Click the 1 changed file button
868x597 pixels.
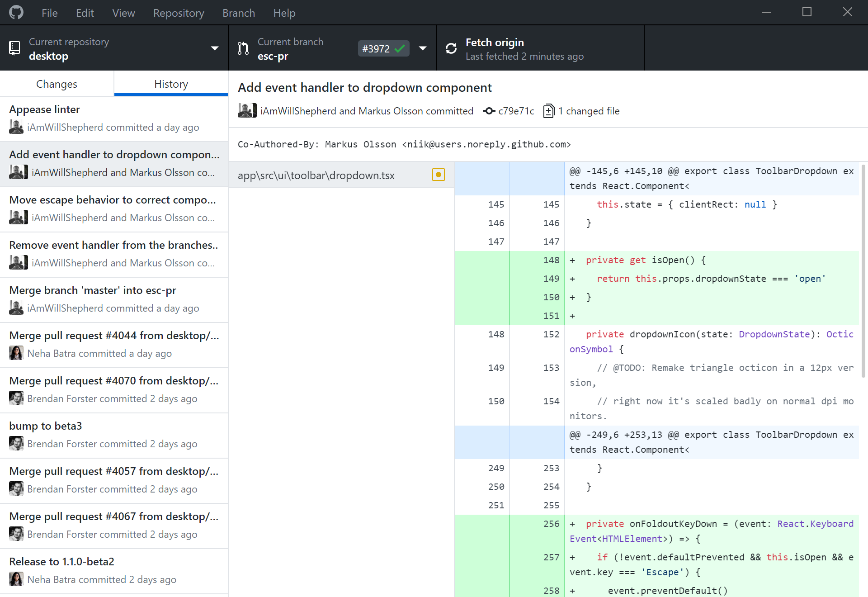[580, 111]
